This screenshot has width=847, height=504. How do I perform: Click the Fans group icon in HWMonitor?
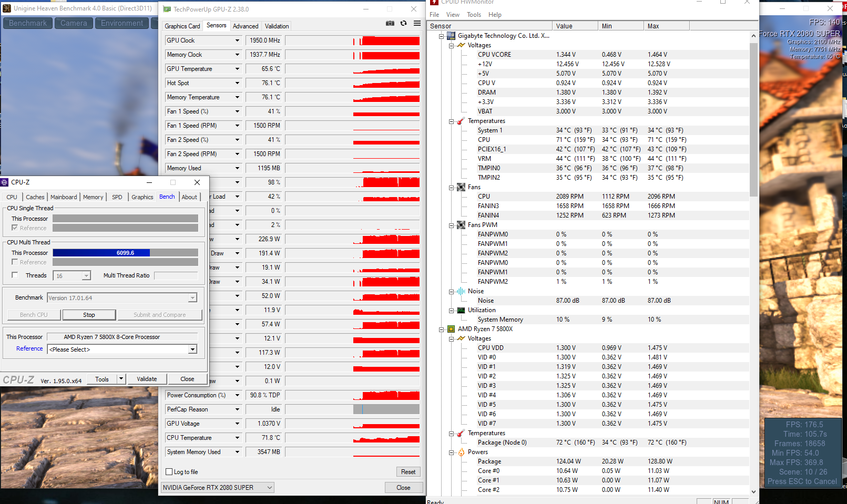click(x=461, y=187)
